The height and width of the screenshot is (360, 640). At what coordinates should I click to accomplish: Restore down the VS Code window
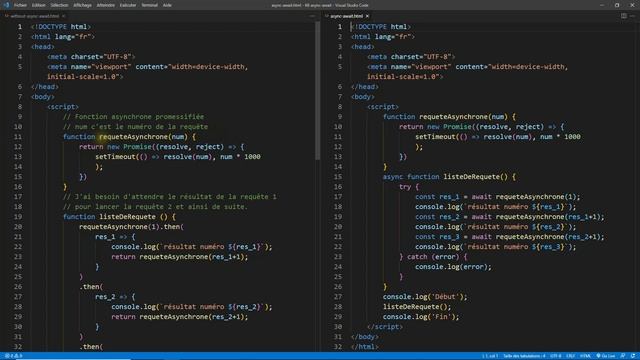pyautogui.click(x=617, y=5)
